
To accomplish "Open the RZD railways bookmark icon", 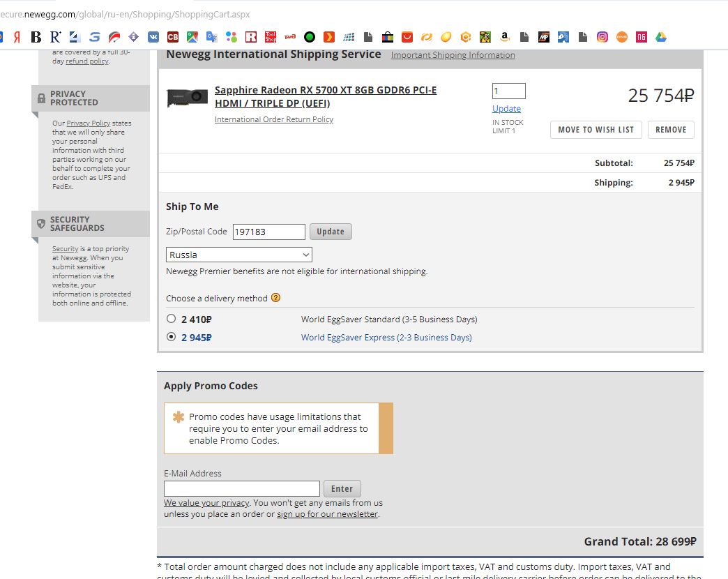I will tap(289, 37).
